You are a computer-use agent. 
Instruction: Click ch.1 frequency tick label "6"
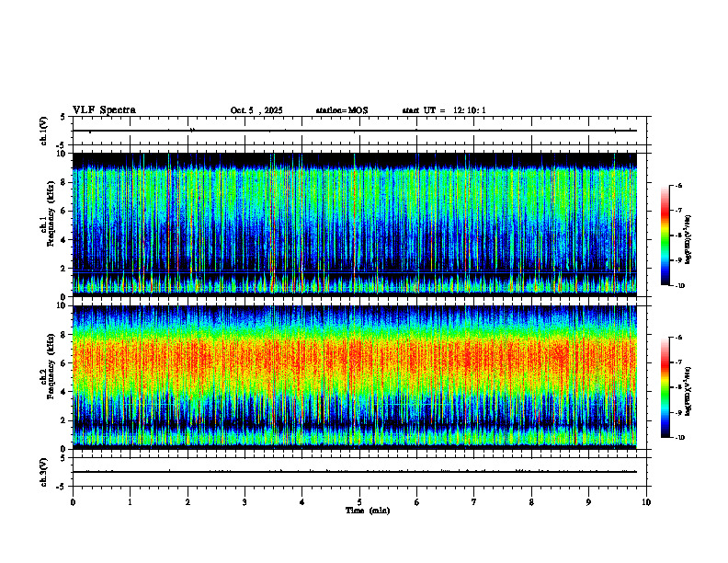(64, 211)
